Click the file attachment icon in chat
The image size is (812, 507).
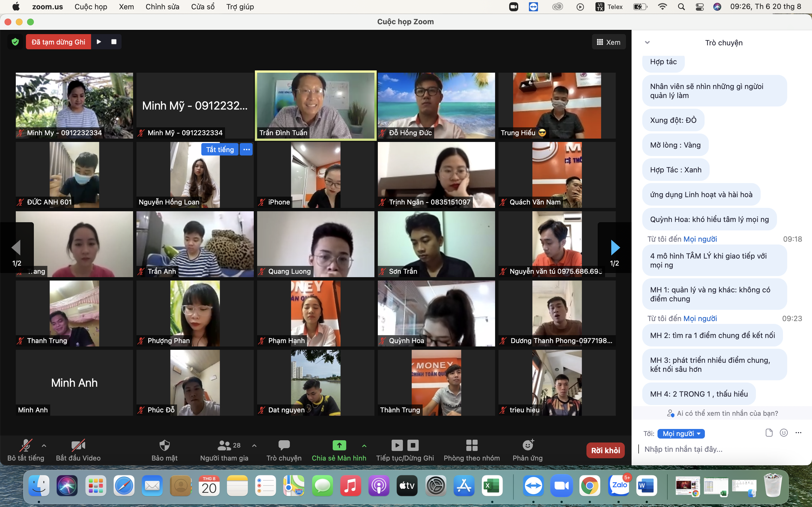769,433
